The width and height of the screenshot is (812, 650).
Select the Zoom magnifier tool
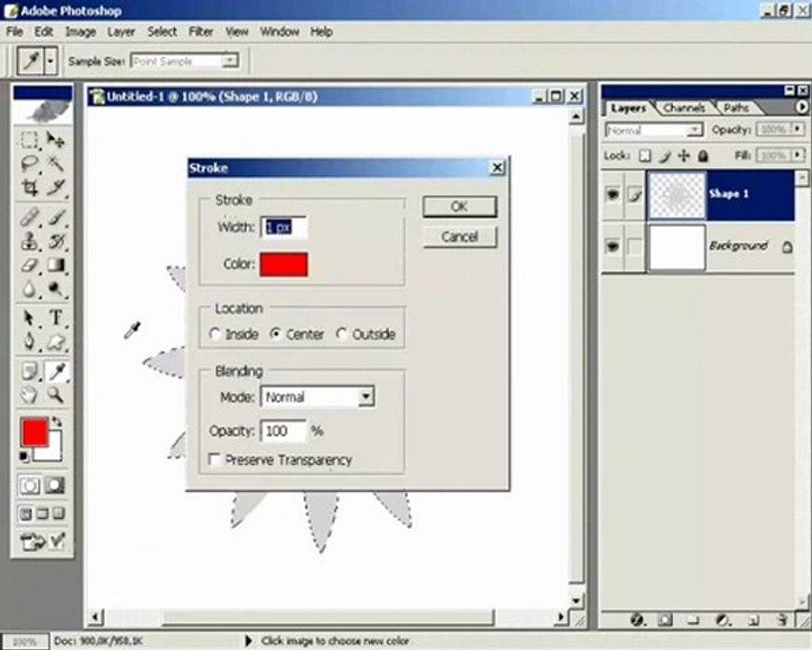[55, 395]
